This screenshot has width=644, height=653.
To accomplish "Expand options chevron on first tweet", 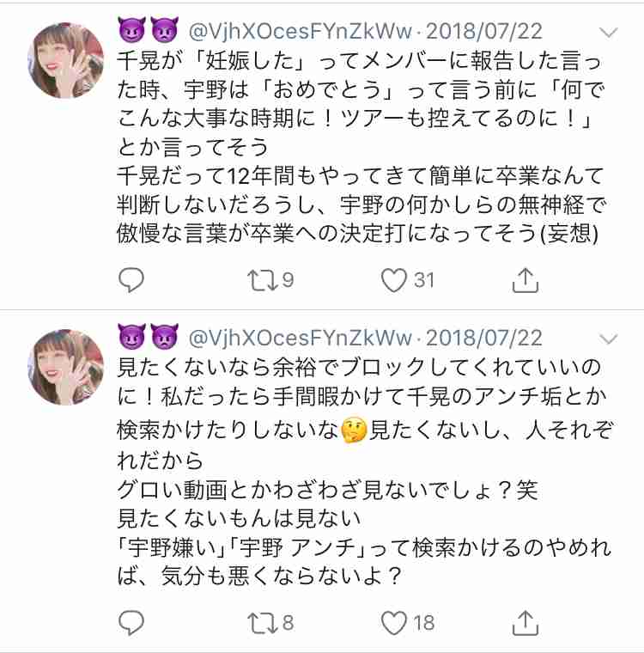I will 608,33.
